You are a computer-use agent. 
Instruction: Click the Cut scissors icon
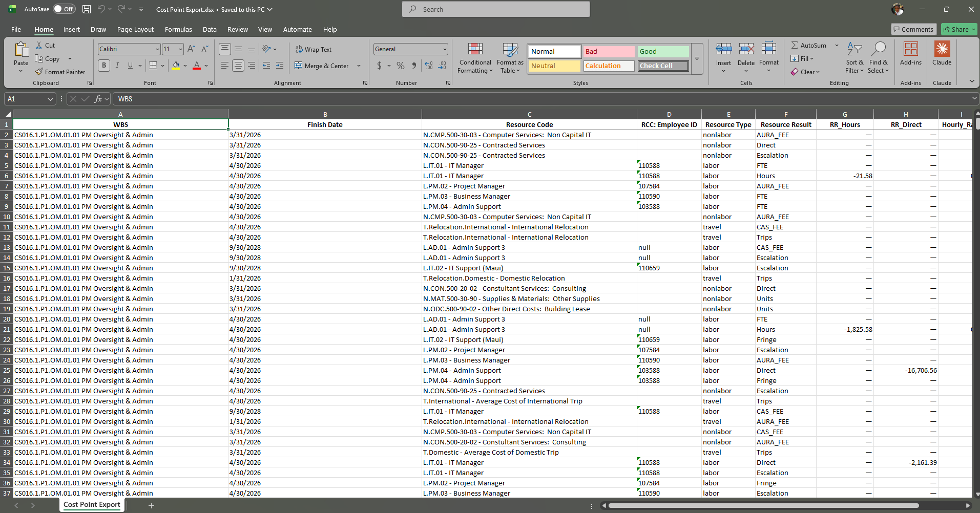[x=39, y=45]
